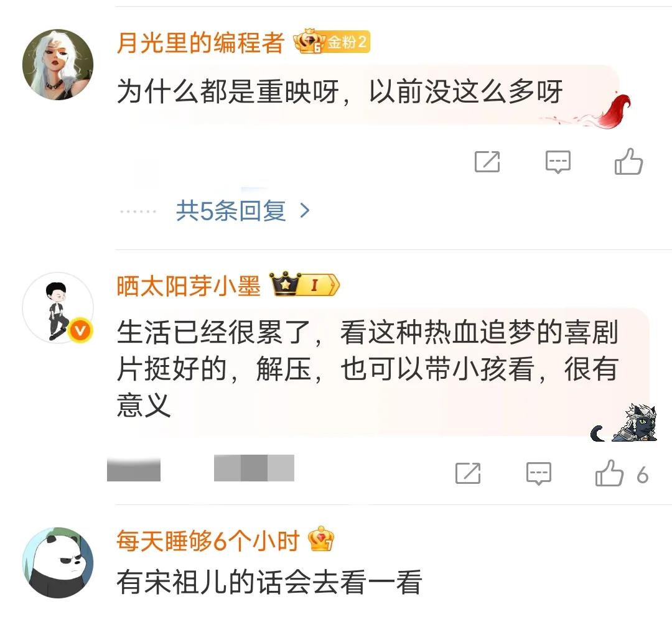Tap the crown badge of 每天睡够6个小时
The width and height of the screenshot is (672, 617).
point(320,539)
